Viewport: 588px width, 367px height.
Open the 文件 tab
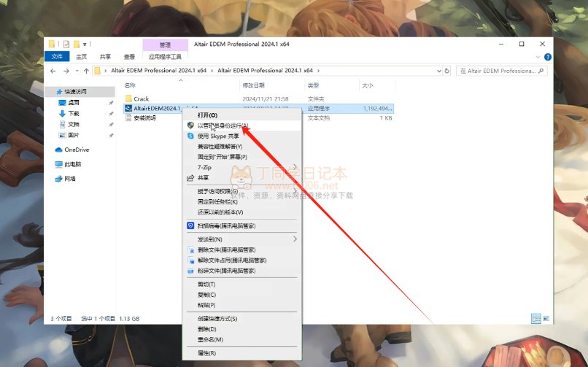coord(57,57)
